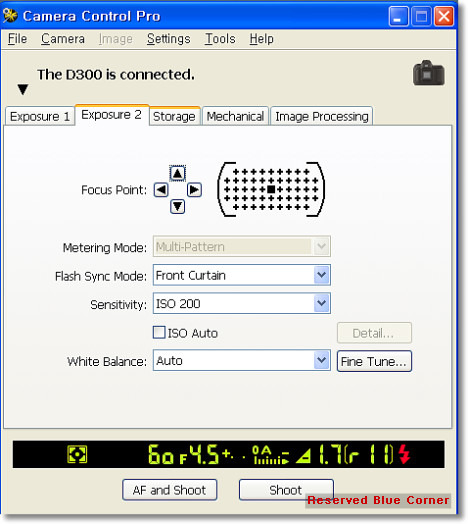Open the Flash Sync Mode dropdown
Image resolution: width=468 pixels, height=524 pixels.
[x=242, y=275]
